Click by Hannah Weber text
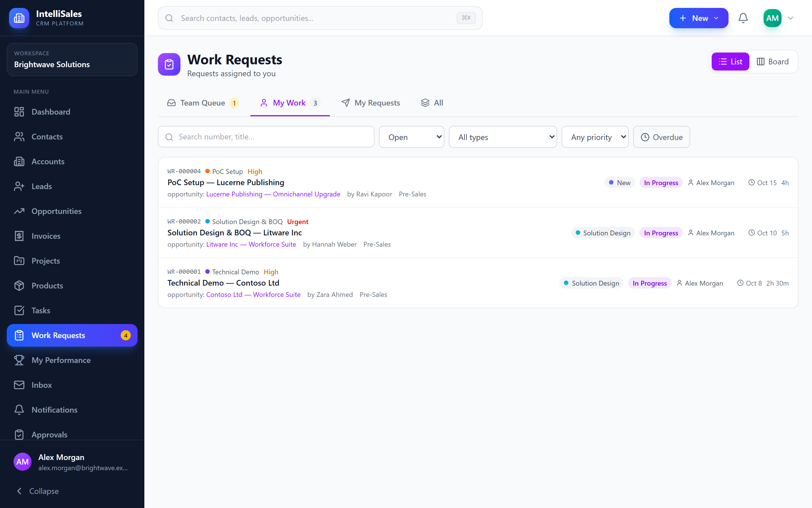Image resolution: width=812 pixels, height=508 pixels. pos(330,244)
